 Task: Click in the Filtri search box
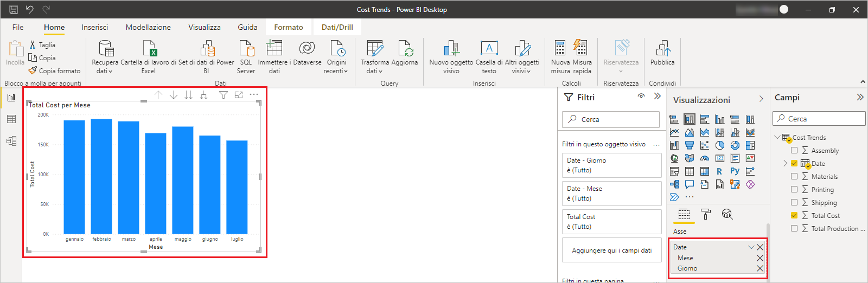pyautogui.click(x=611, y=119)
